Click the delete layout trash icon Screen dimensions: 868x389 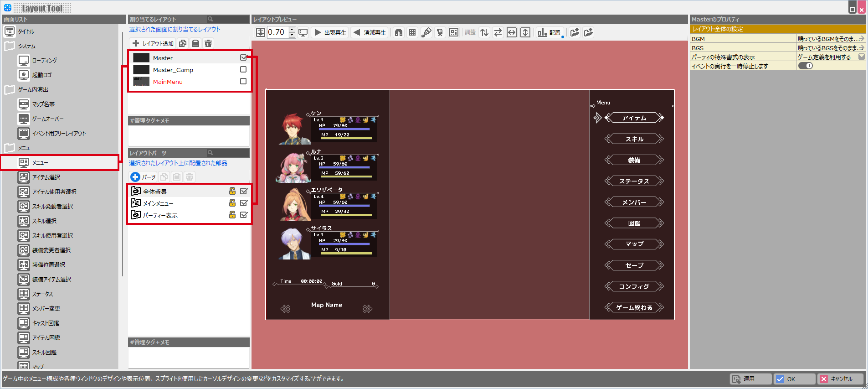[208, 43]
